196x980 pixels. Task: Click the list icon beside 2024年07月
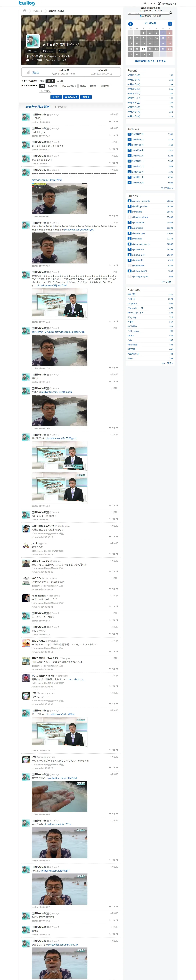pos(129,134)
